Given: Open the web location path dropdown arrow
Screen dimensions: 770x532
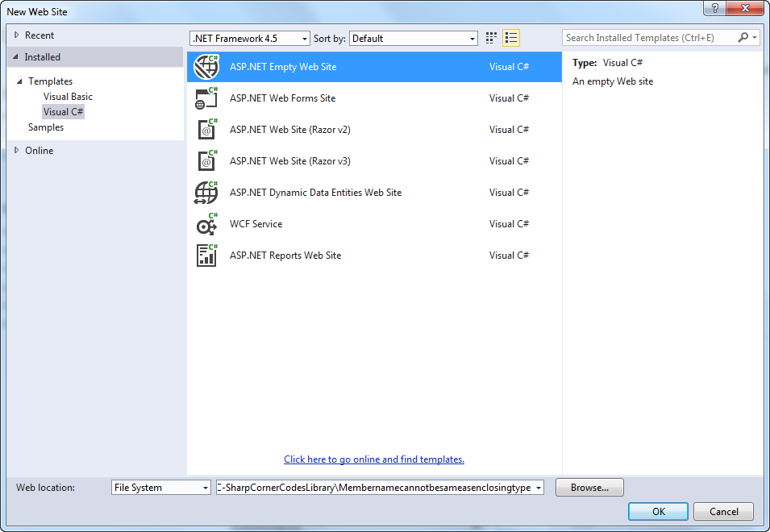Looking at the screenshot, I should pyautogui.click(x=539, y=488).
